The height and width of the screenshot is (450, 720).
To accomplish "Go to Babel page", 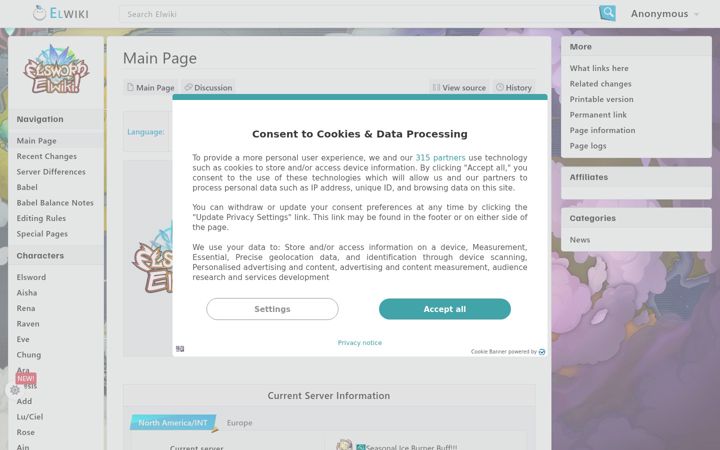I will pos(27,187).
